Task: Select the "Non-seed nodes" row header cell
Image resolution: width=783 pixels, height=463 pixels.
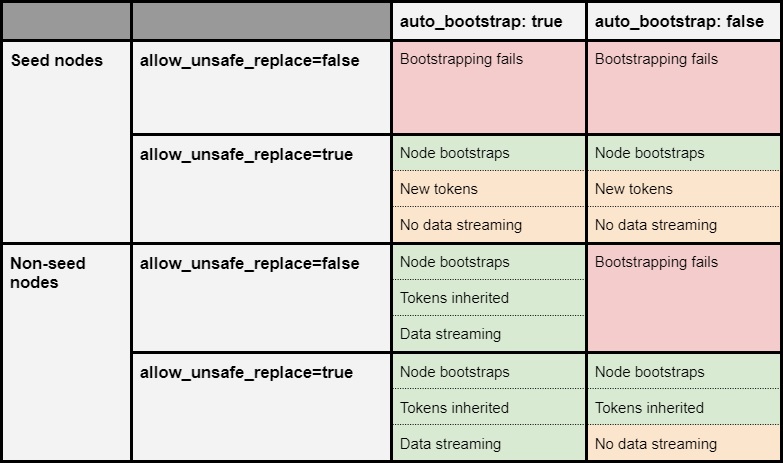Action: 48,272
